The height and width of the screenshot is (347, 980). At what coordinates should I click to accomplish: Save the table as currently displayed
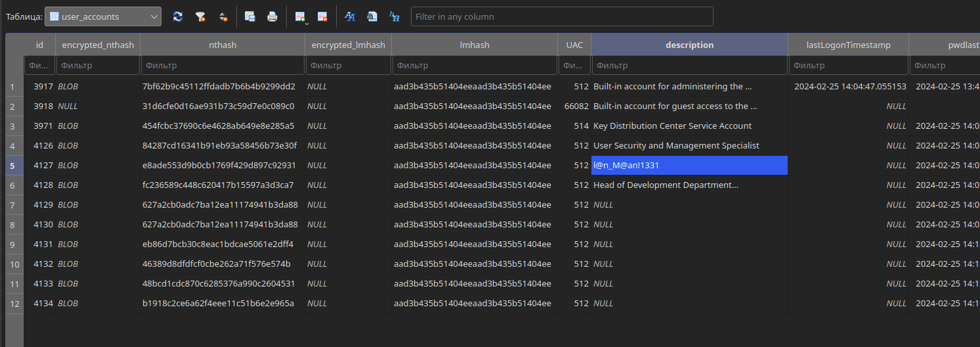[250, 16]
